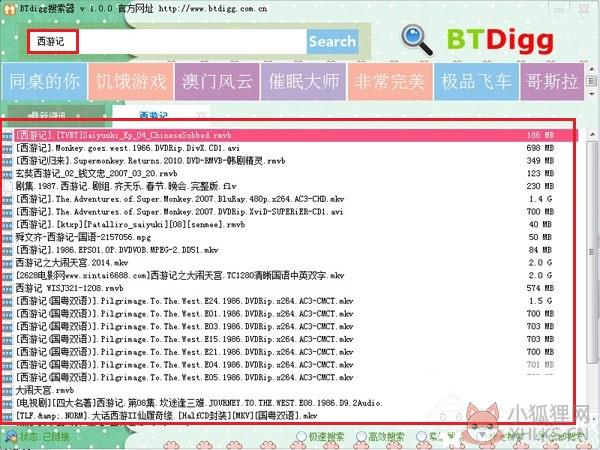The height and width of the screenshot is (450, 600).
Task: Click the 状态 已链接 status text
Action: click(x=45, y=436)
